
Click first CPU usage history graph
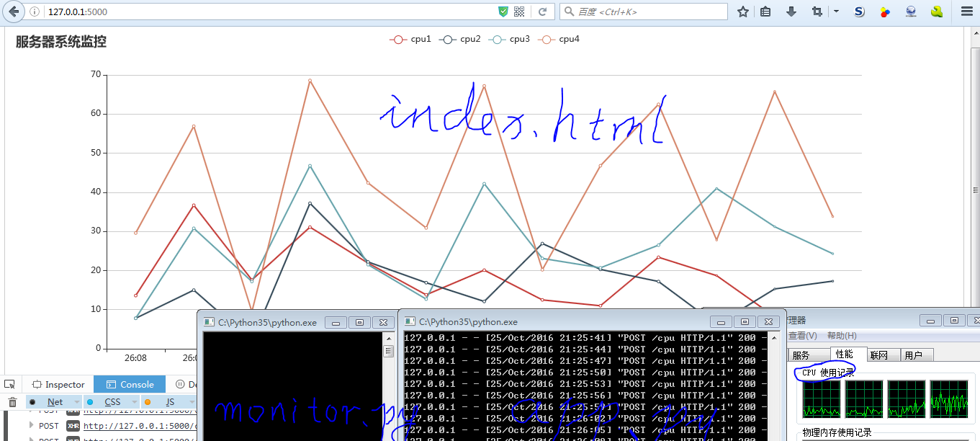click(x=822, y=399)
